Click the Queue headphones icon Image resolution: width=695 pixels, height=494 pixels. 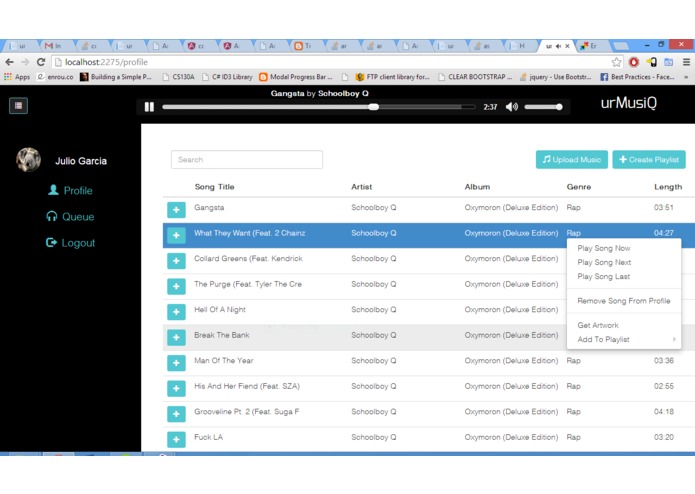tap(52, 216)
